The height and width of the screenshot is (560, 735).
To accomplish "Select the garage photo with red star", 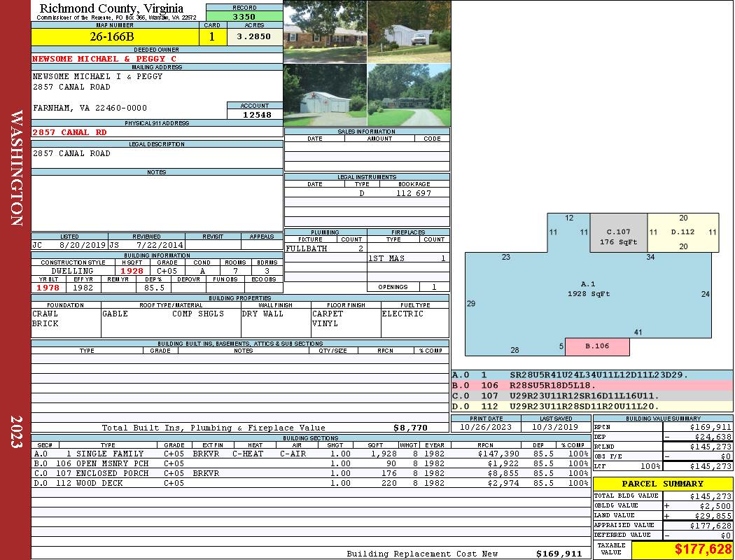I will tap(325, 94).
